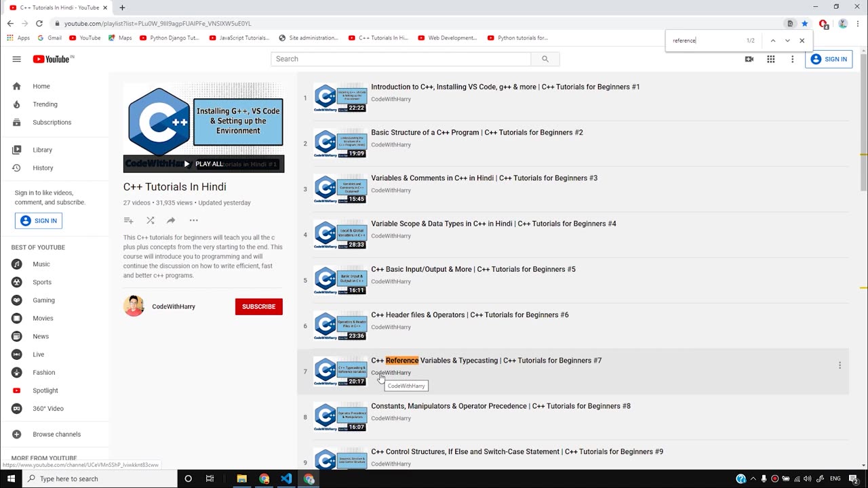Click the sidebar SIGN IN button
This screenshot has width=868, height=488.
click(x=39, y=221)
